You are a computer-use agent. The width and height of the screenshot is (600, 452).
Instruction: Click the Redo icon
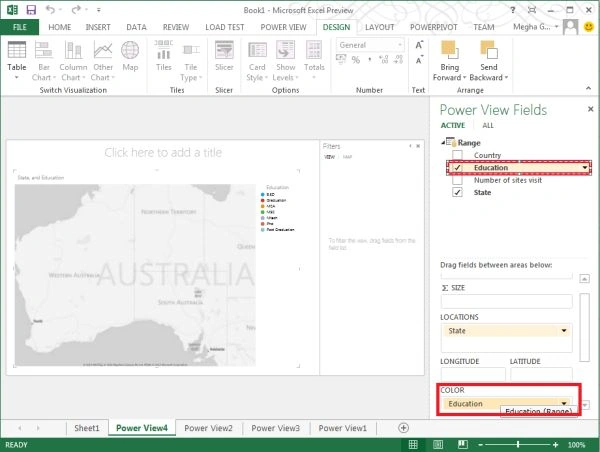tap(76, 10)
